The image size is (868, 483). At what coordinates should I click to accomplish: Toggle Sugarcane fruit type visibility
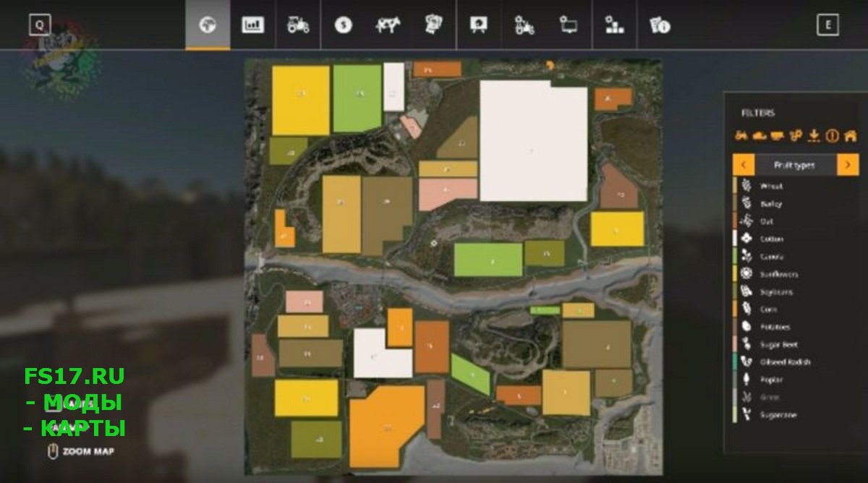click(795, 415)
